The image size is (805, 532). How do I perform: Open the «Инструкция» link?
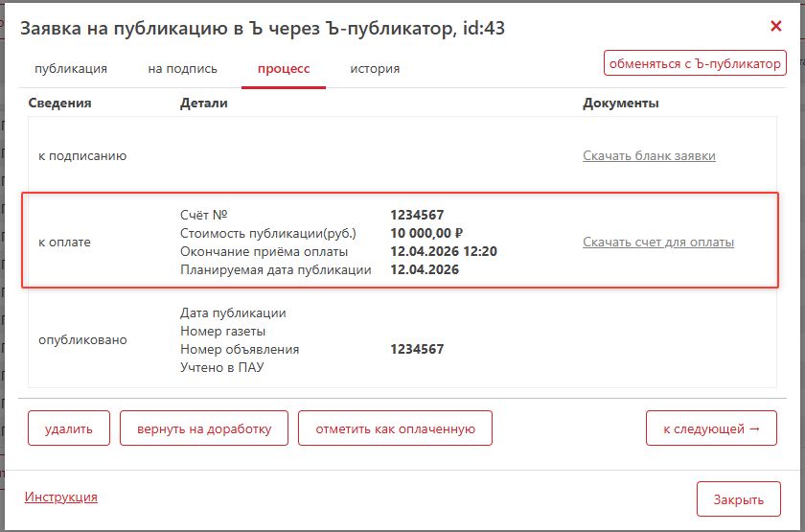pos(61,497)
